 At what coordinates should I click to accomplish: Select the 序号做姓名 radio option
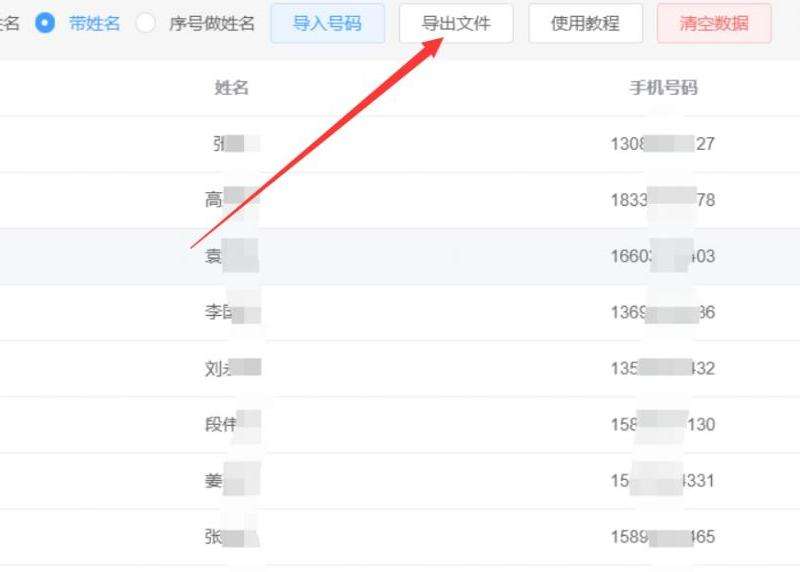pos(146,23)
